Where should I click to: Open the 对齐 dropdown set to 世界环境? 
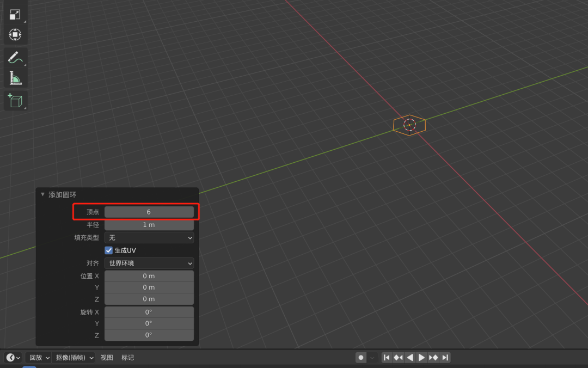[x=149, y=263]
